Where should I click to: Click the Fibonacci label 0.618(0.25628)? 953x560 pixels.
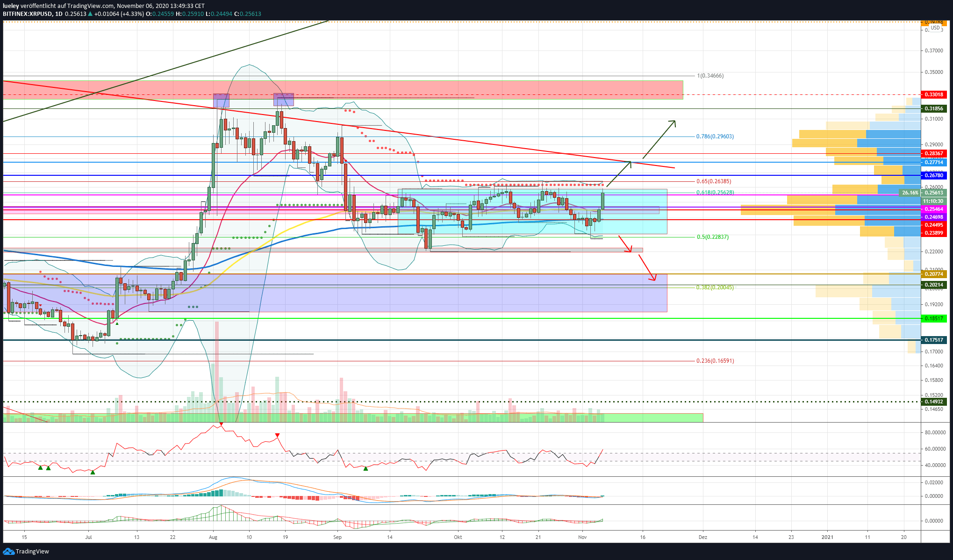(715, 193)
